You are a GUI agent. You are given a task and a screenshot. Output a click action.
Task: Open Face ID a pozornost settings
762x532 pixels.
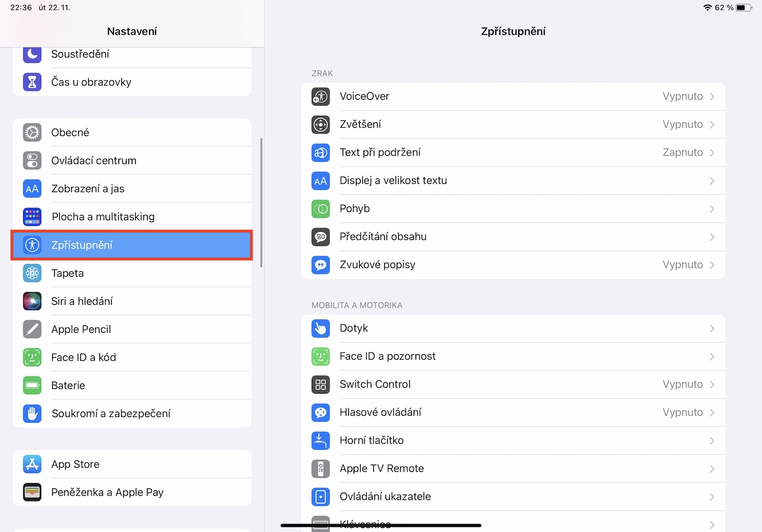coord(388,356)
